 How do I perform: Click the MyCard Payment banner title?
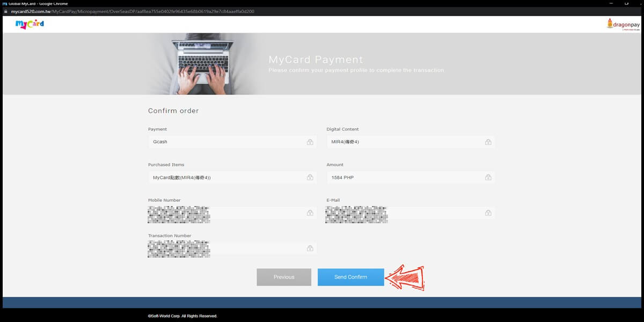pos(316,60)
